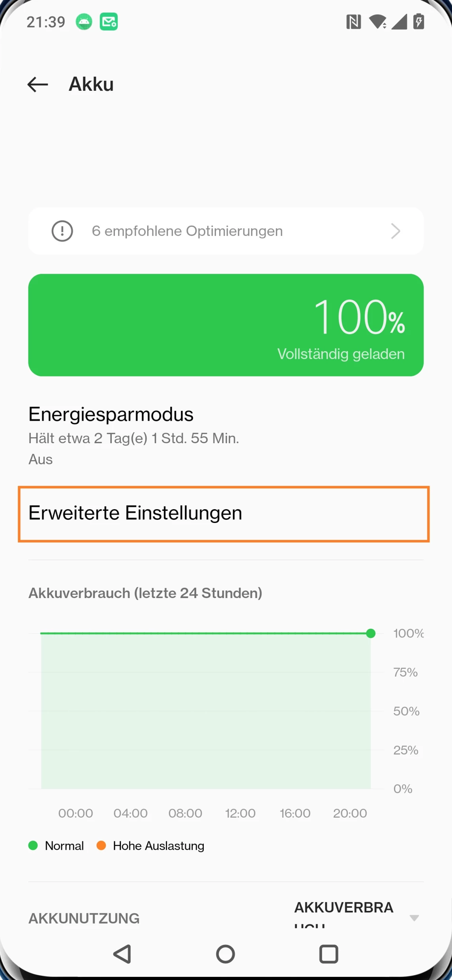Tap the Wi-Fi status bar icon
452x980 pixels.
(377, 22)
